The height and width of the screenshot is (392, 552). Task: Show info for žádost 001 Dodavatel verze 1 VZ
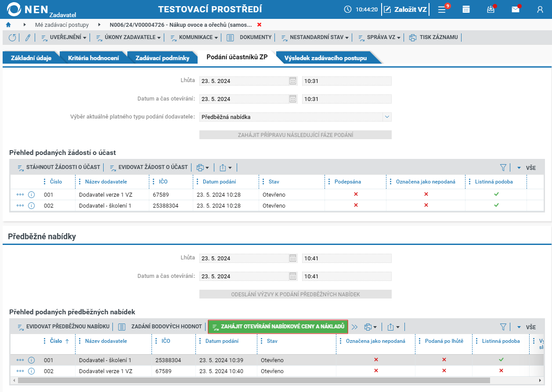[x=32, y=194]
